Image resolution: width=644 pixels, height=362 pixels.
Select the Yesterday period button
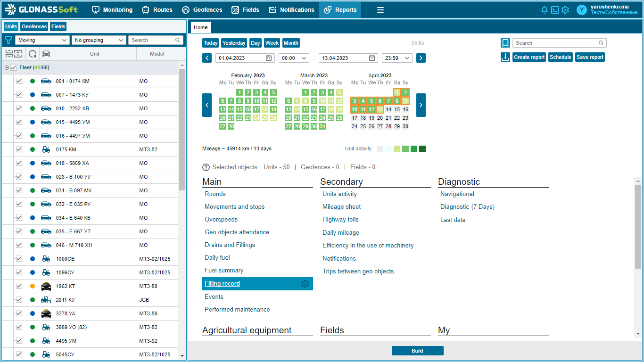click(234, 43)
